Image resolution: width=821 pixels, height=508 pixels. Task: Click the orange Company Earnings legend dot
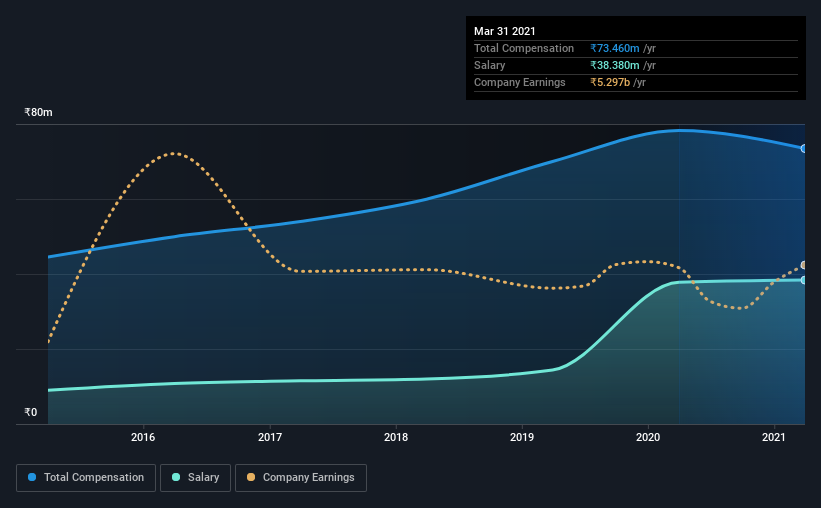[251, 477]
